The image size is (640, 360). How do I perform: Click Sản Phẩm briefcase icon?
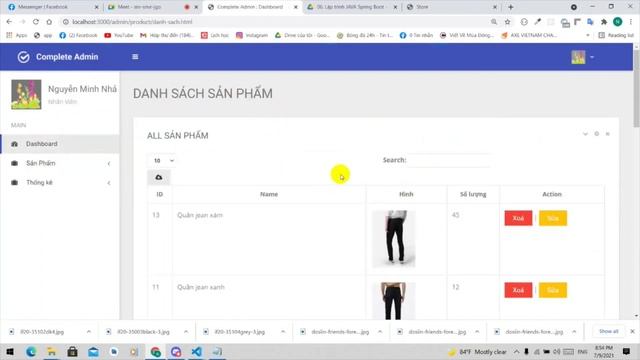tap(15, 163)
